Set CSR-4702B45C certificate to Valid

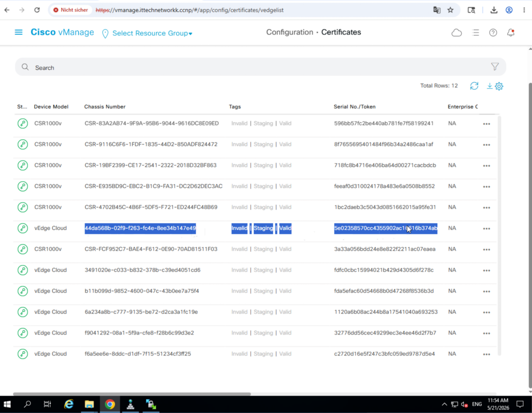click(285, 207)
